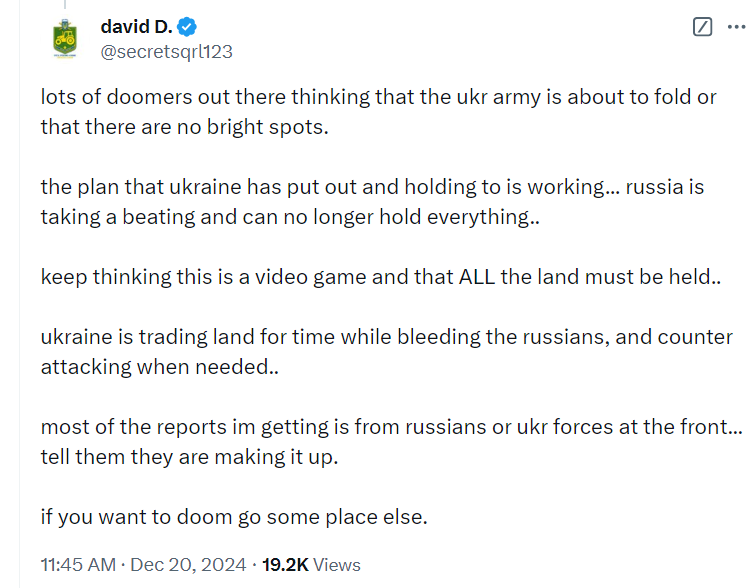Open david D. profile via display name
Image resolution: width=754 pixels, height=588 pixels.
pos(136,26)
